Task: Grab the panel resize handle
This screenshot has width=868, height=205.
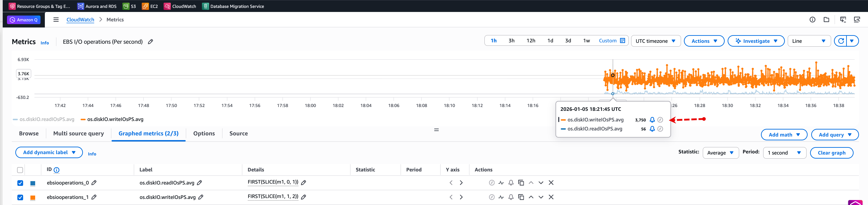Action: 436,130
